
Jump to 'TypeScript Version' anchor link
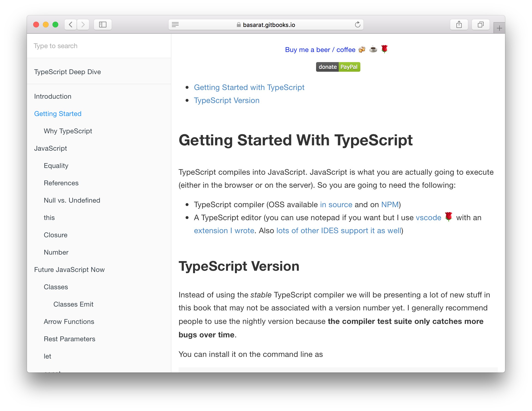[x=227, y=100]
